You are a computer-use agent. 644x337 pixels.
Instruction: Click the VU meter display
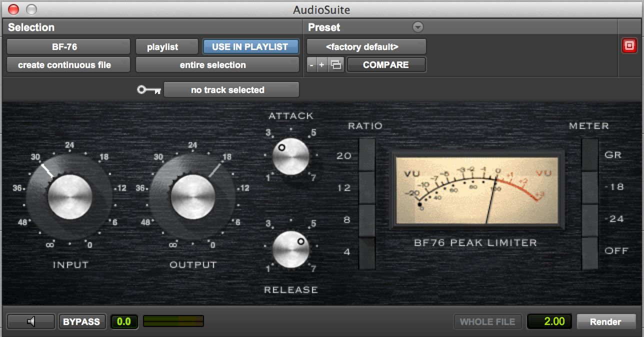476,190
